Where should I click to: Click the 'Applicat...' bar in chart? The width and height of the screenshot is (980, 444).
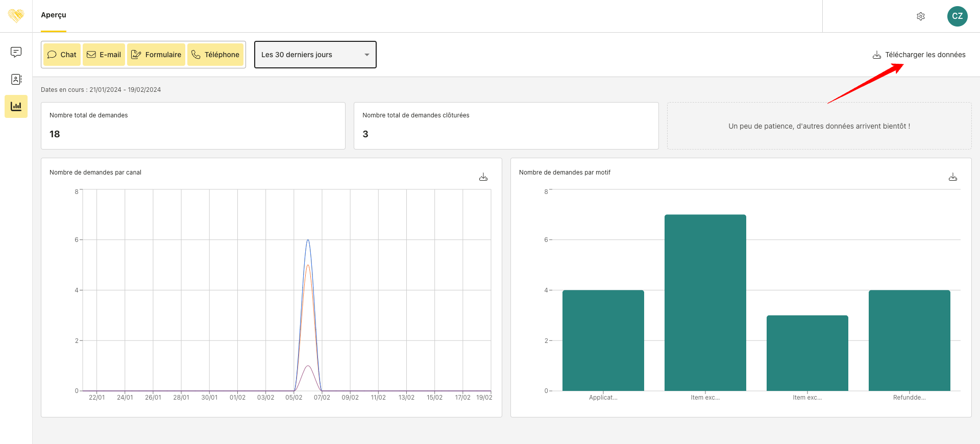603,340
